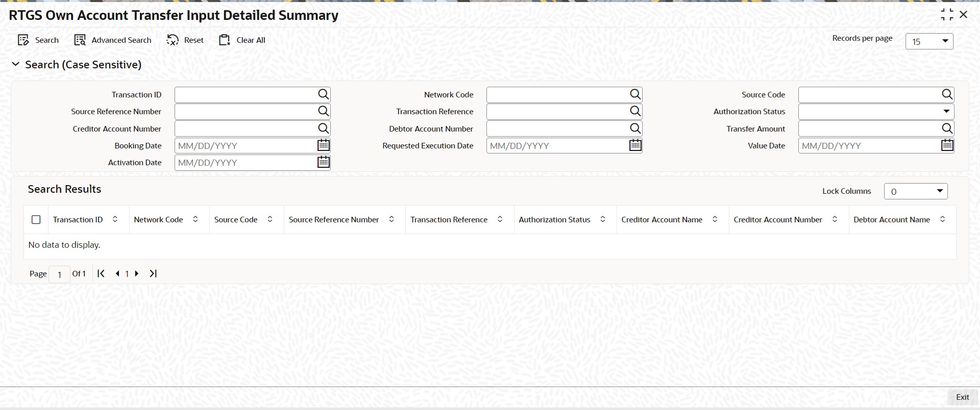Click the Search toolbar button
The width and height of the screenshot is (980, 410).
point(38,40)
